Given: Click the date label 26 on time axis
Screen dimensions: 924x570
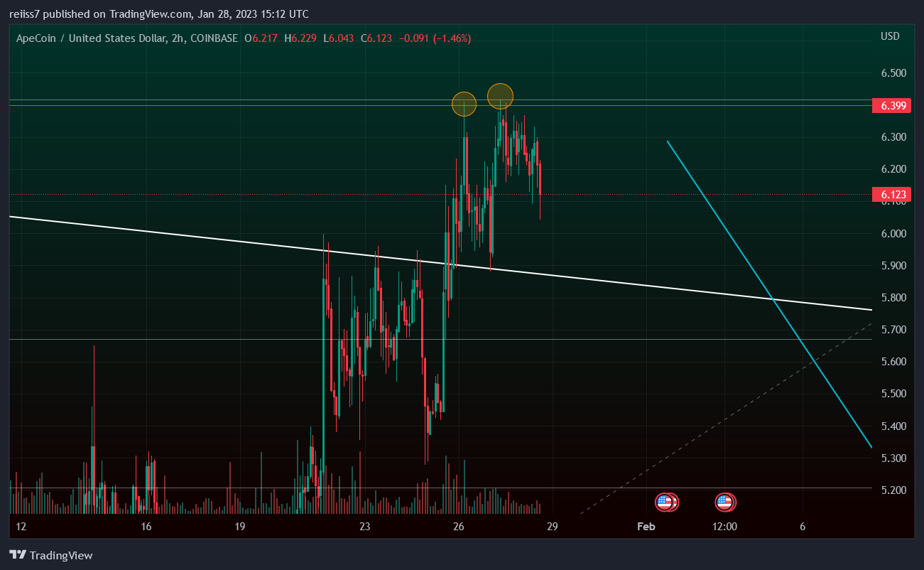Looking at the screenshot, I should pyautogui.click(x=459, y=527).
